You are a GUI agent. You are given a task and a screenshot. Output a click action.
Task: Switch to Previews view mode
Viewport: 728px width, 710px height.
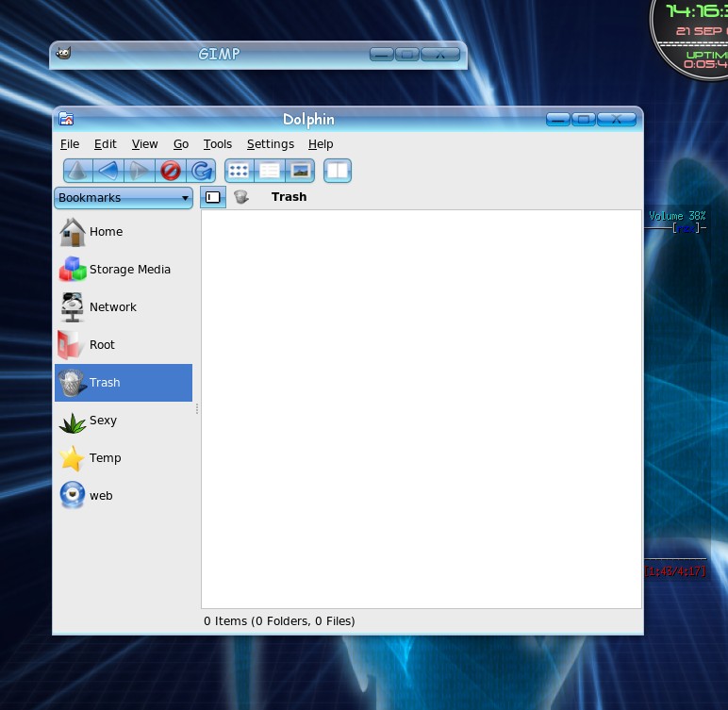point(300,171)
